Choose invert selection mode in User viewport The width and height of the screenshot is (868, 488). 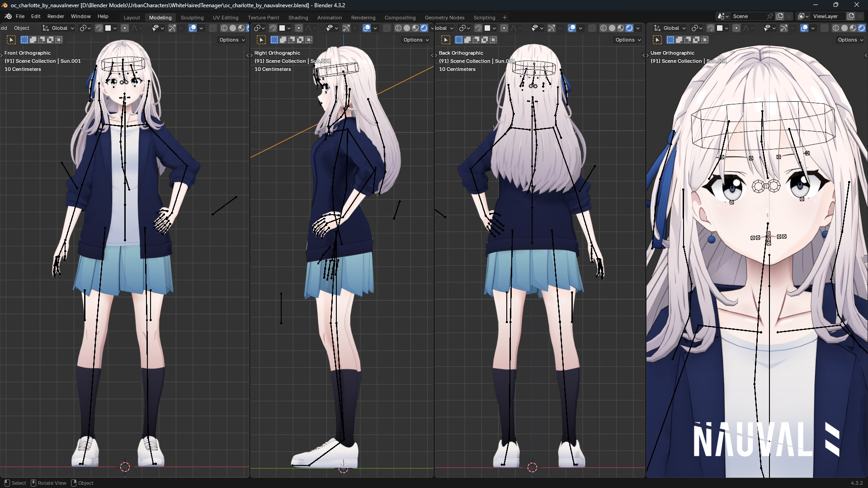click(x=696, y=40)
